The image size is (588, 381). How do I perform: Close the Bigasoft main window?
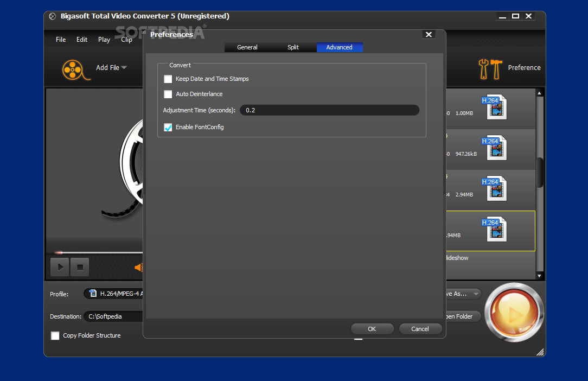click(529, 16)
